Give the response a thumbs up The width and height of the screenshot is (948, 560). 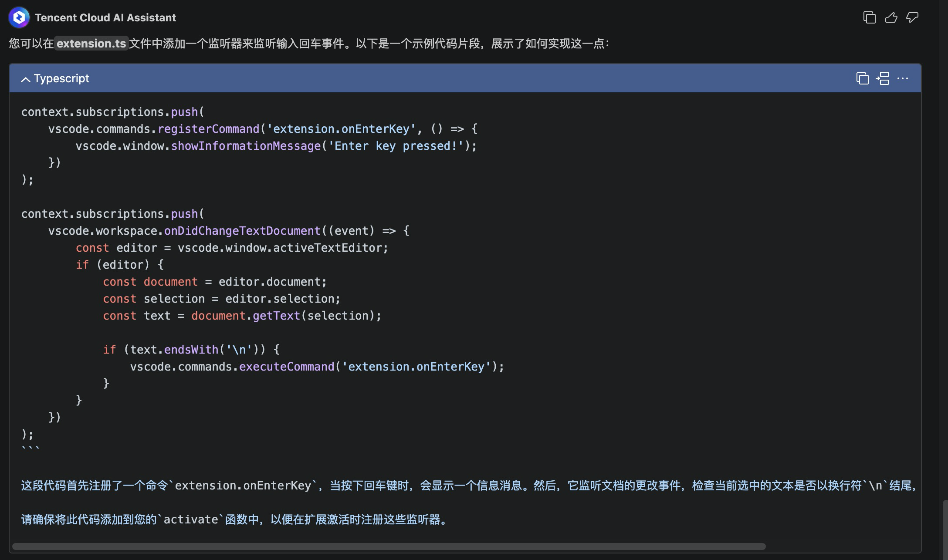pyautogui.click(x=891, y=17)
